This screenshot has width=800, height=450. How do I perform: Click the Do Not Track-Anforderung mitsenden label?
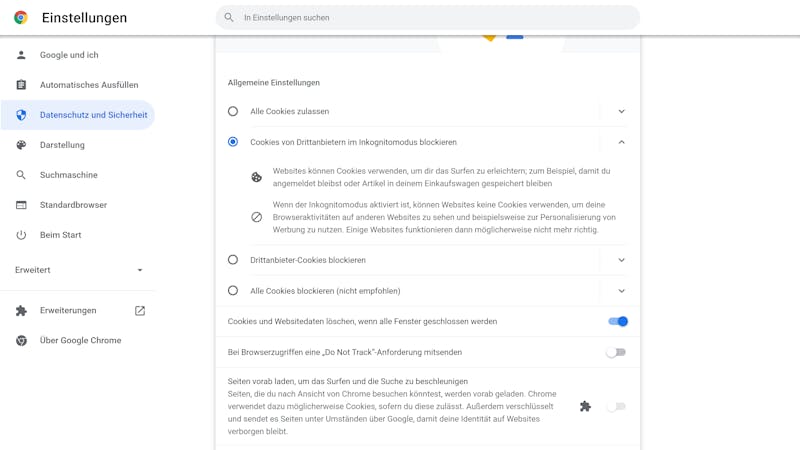(345, 352)
